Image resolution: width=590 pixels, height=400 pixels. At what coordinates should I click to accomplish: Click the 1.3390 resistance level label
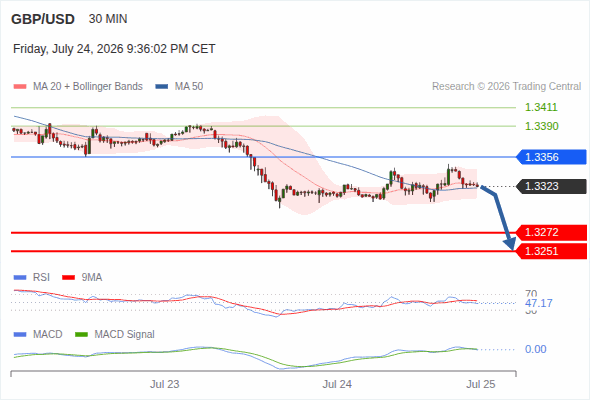[541, 126]
